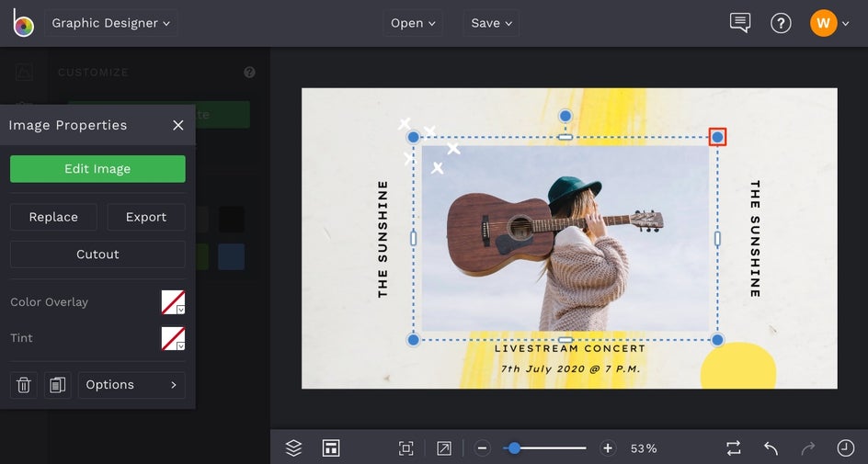
Task: Open the Graphic Designer dropdown
Action: (110, 23)
